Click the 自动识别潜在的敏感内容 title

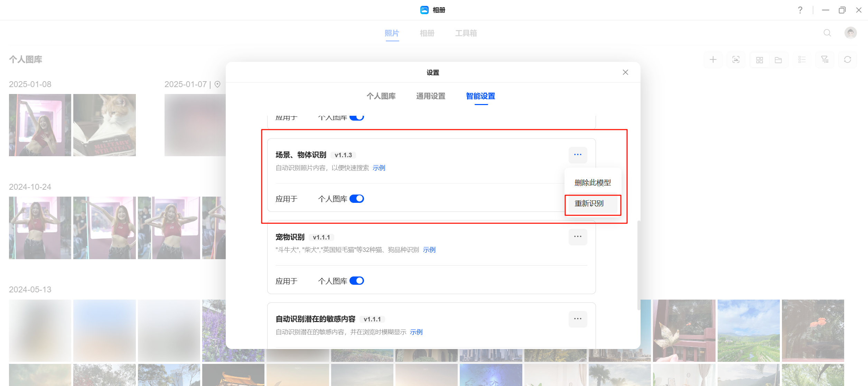[x=315, y=319]
